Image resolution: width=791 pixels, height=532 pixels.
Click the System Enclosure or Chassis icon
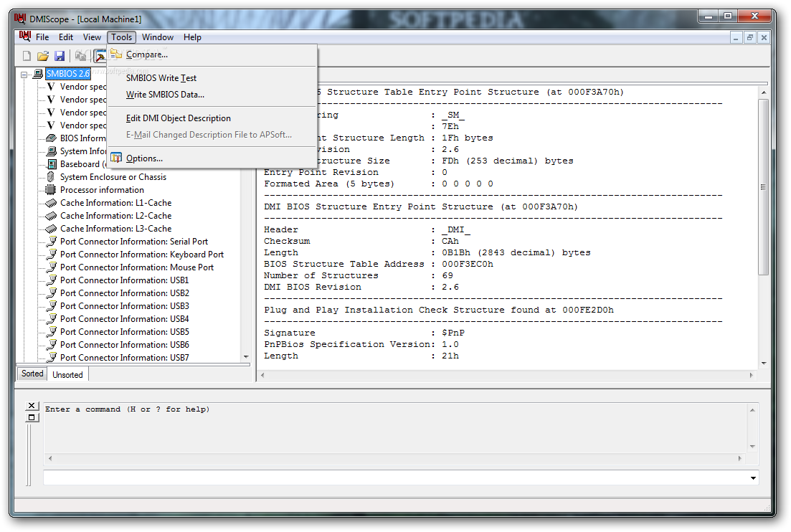click(x=50, y=176)
